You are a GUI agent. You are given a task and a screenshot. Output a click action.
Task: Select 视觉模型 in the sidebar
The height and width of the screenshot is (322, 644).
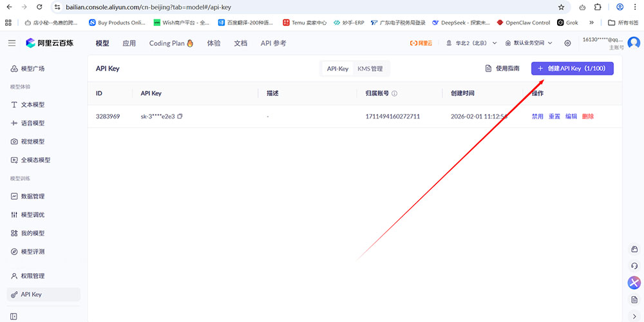(28, 142)
